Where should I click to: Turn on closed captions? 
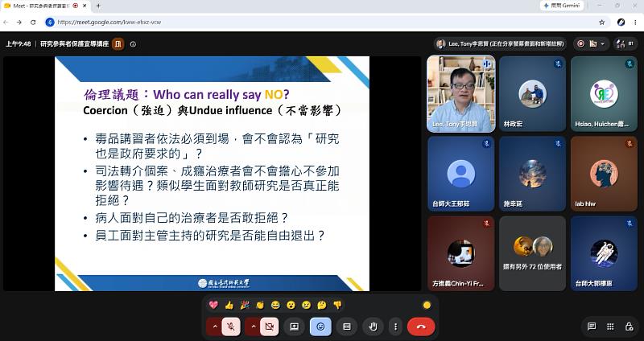pyautogui.click(x=347, y=327)
